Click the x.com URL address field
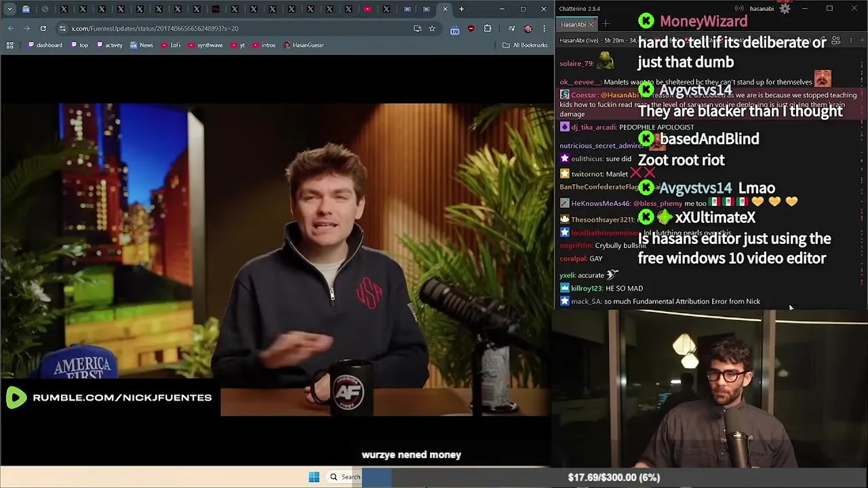868x488 pixels. click(237, 28)
